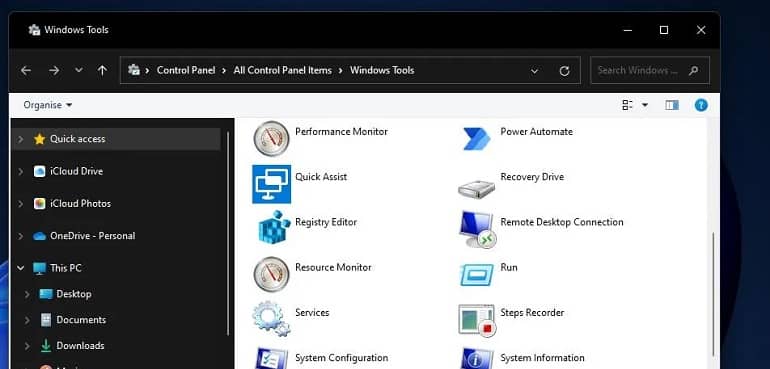Click the file list vertical scrollbar
770x369 pixels.
click(714, 293)
